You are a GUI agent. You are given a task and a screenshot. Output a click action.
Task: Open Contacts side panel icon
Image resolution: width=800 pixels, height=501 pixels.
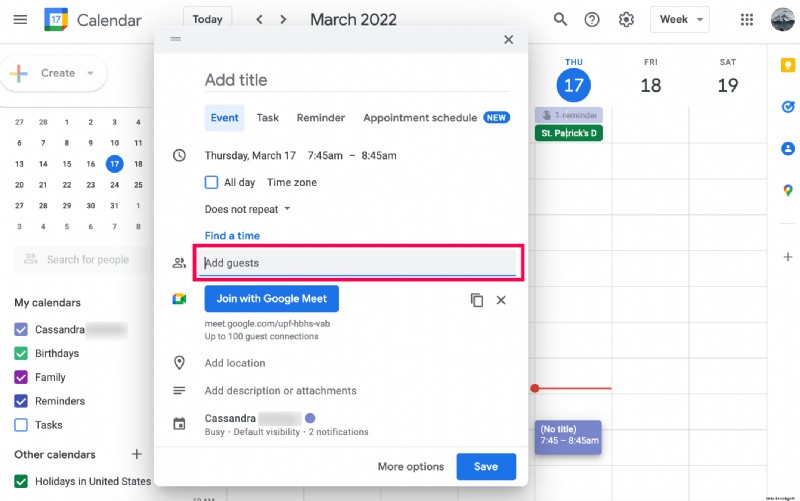click(x=788, y=148)
